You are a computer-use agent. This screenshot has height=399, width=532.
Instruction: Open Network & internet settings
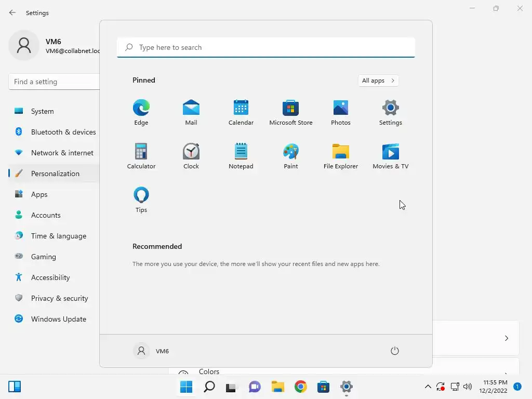(54, 153)
